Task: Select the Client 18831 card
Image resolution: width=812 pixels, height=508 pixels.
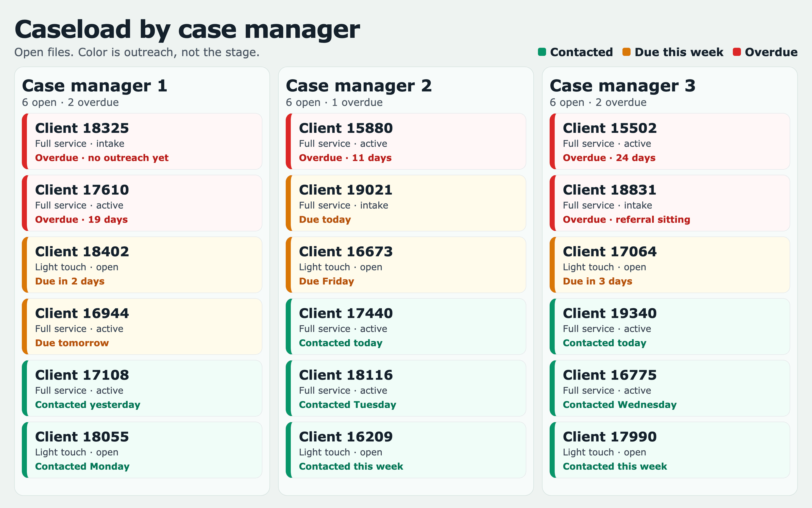Action: point(670,203)
